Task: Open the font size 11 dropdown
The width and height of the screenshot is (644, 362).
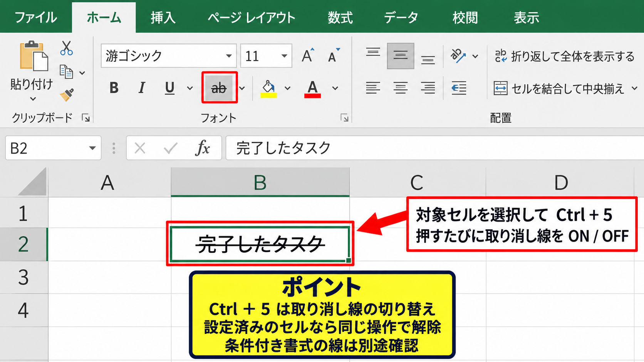Action: [x=284, y=56]
